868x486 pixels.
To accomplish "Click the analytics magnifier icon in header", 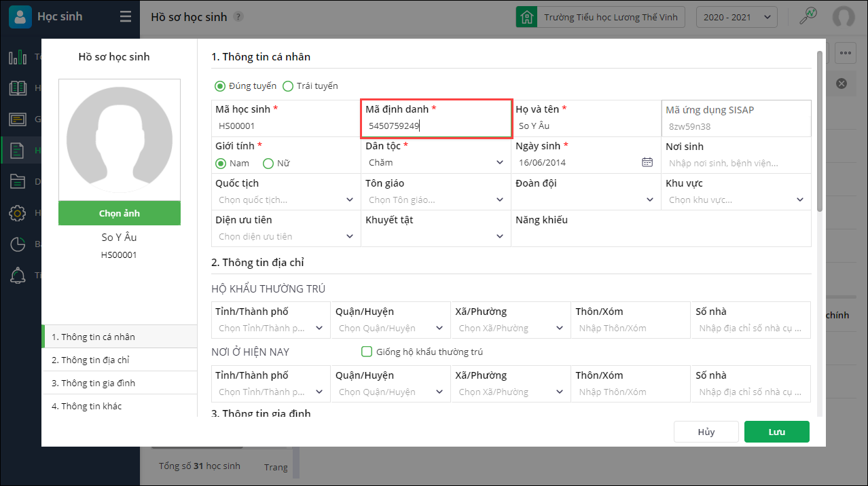I will (808, 16).
